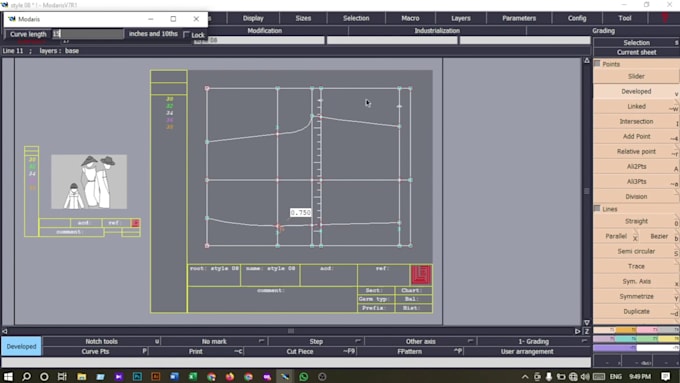Viewport: 680px width, 383px height.
Task: Select the Sym. Axis tool
Action: (636, 282)
